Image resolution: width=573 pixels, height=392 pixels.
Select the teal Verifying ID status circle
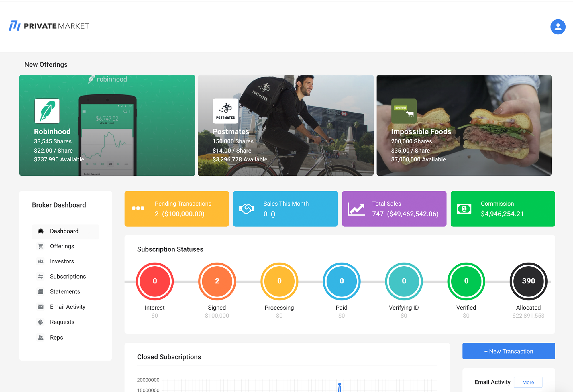404,281
